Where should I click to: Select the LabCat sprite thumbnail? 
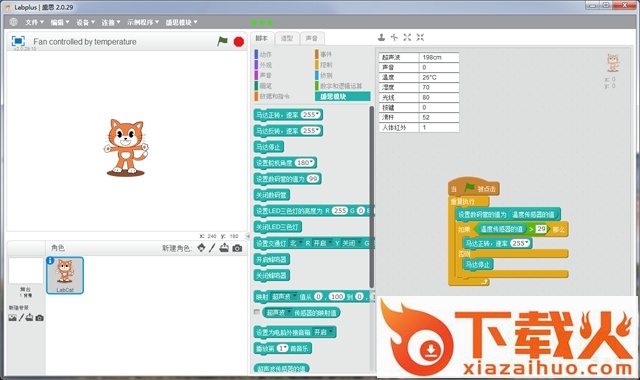point(65,275)
